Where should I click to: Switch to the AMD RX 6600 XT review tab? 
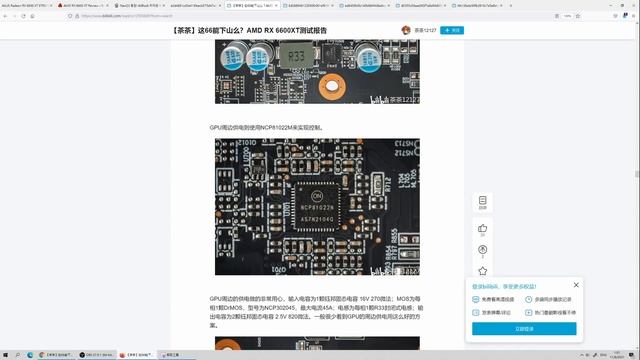tap(82, 6)
